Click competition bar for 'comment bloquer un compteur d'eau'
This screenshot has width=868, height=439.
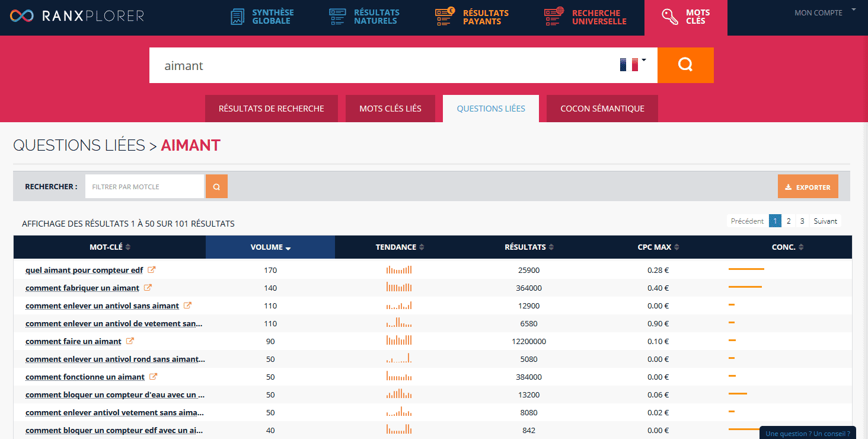738,394
